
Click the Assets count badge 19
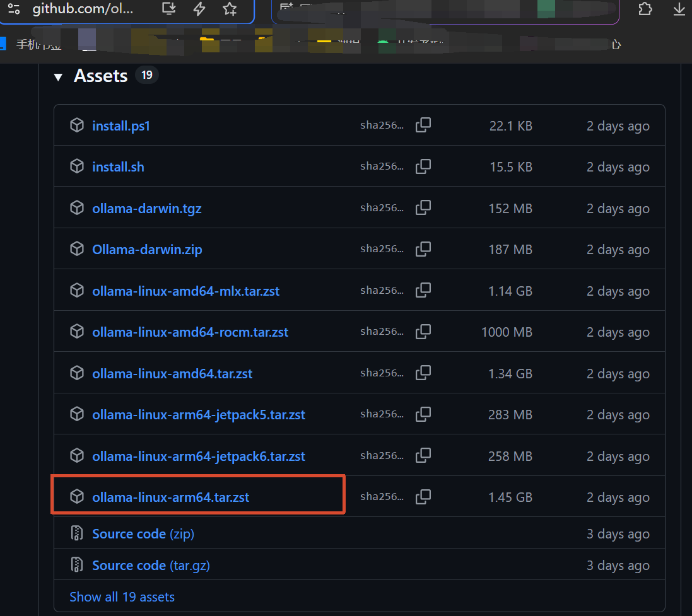(146, 75)
